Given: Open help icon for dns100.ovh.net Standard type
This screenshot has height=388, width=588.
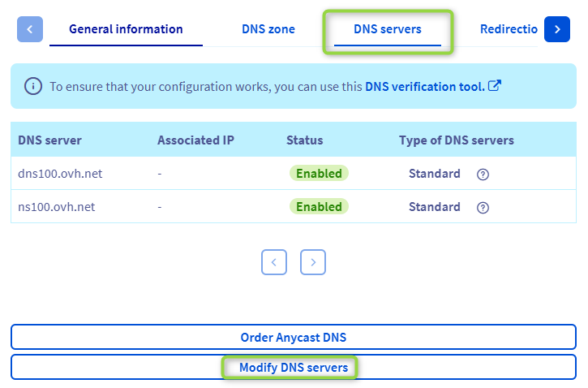Looking at the screenshot, I should pyautogui.click(x=483, y=174).
